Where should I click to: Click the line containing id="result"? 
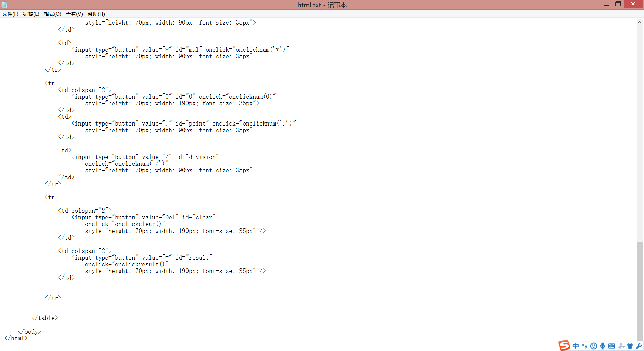click(x=142, y=258)
